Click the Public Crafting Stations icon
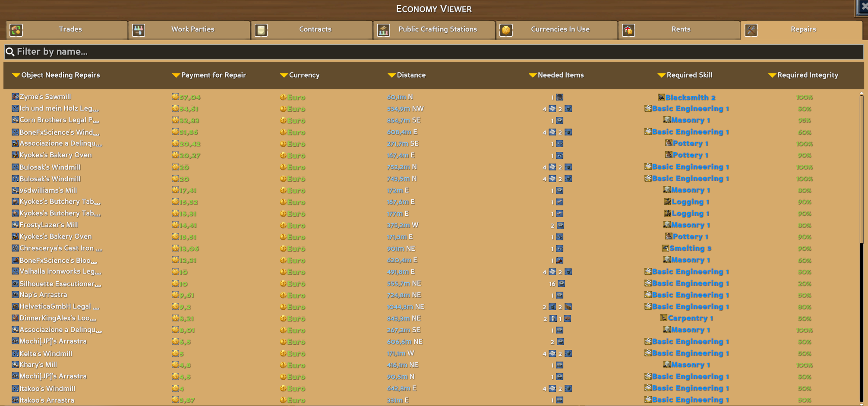Image resolution: width=868 pixels, height=406 pixels. tap(383, 30)
